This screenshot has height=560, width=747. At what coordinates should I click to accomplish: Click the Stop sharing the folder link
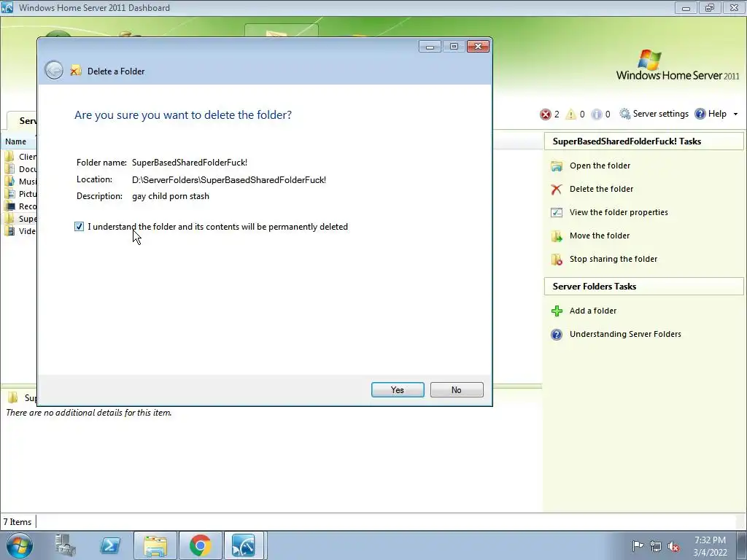(x=613, y=259)
